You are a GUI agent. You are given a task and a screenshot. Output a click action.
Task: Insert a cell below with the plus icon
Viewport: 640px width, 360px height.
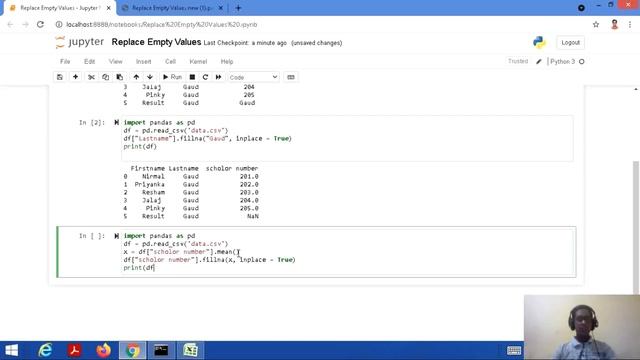76,77
